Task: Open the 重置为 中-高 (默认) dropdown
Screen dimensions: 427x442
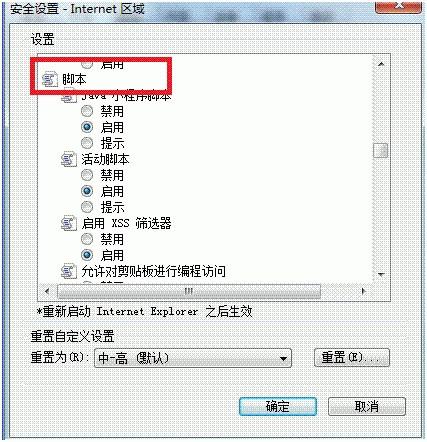Action: click(x=193, y=358)
